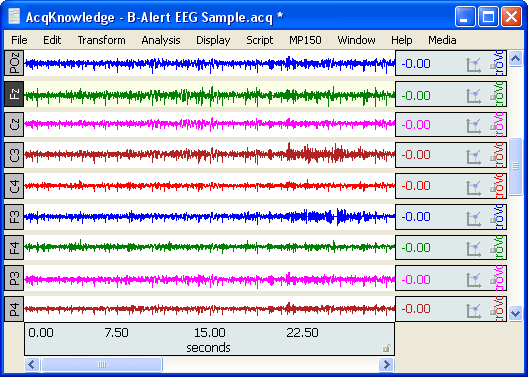The width and height of the screenshot is (528, 377).
Task: Open the MP150 menu
Action: coord(305,40)
